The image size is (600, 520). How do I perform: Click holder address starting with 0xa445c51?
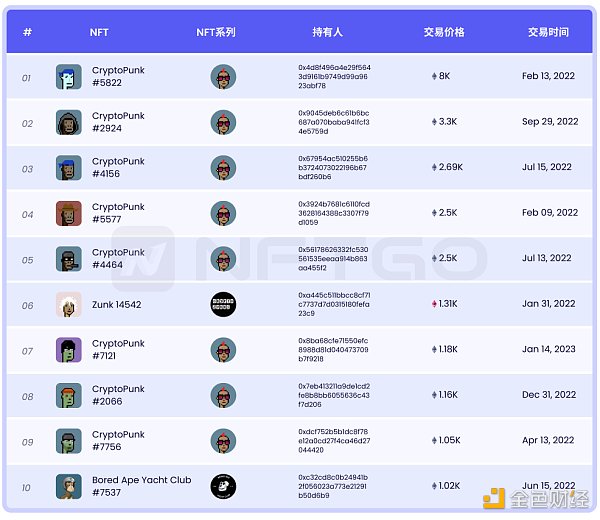click(334, 304)
